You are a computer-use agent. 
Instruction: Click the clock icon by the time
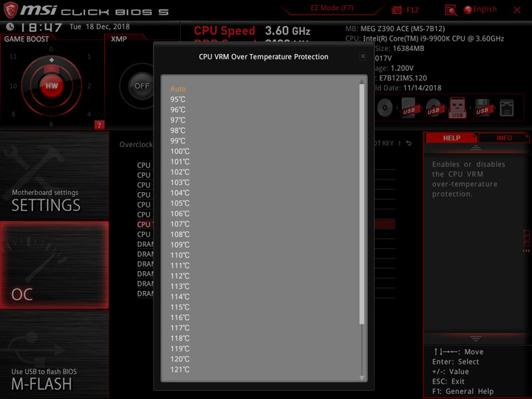click(x=10, y=27)
